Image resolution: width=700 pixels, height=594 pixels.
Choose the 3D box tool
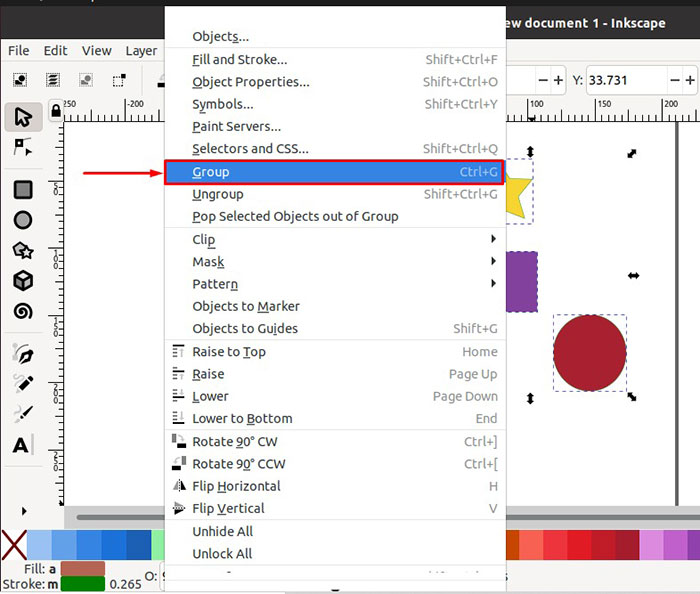(23, 281)
